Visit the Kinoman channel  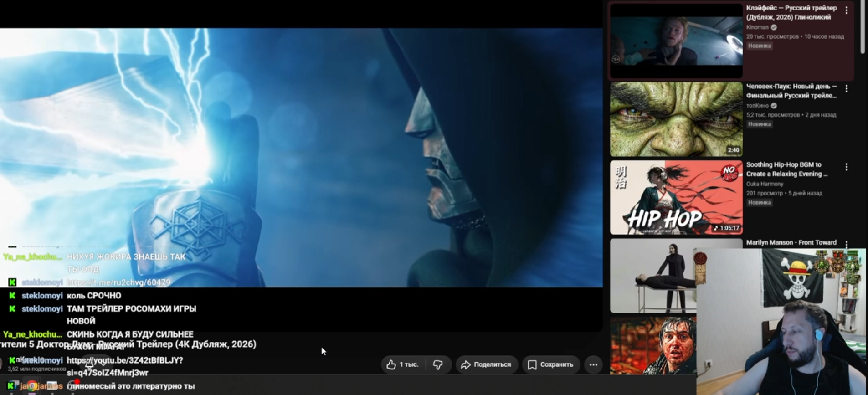click(x=757, y=27)
